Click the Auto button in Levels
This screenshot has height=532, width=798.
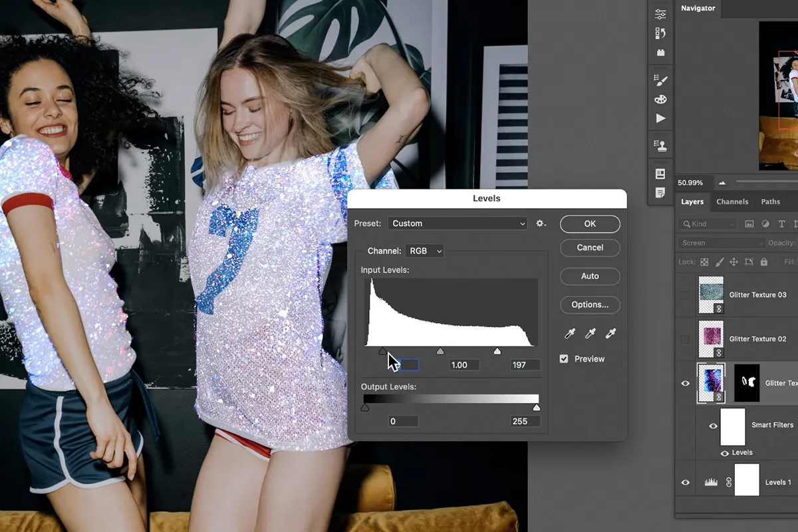[589, 276]
